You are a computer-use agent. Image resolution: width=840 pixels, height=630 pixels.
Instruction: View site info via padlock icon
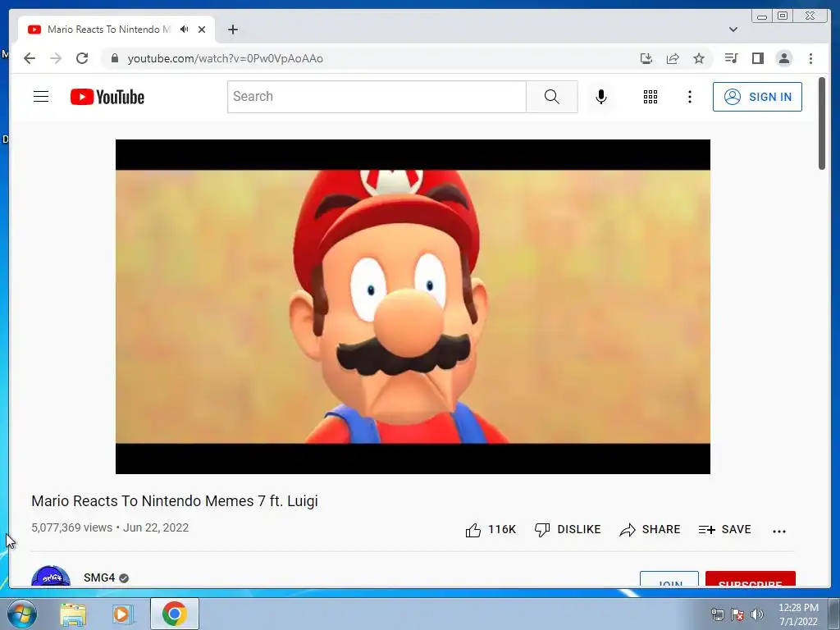(114, 58)
